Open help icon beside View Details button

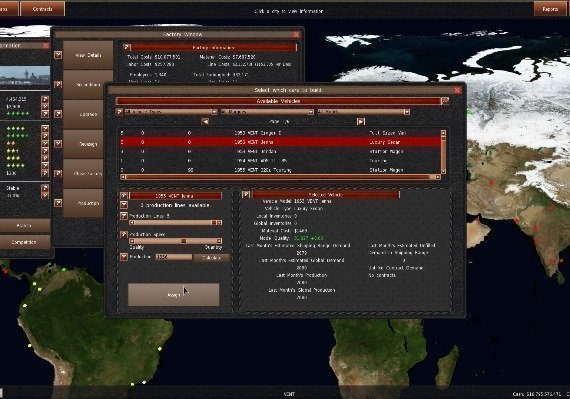click(x=58, y=55)
